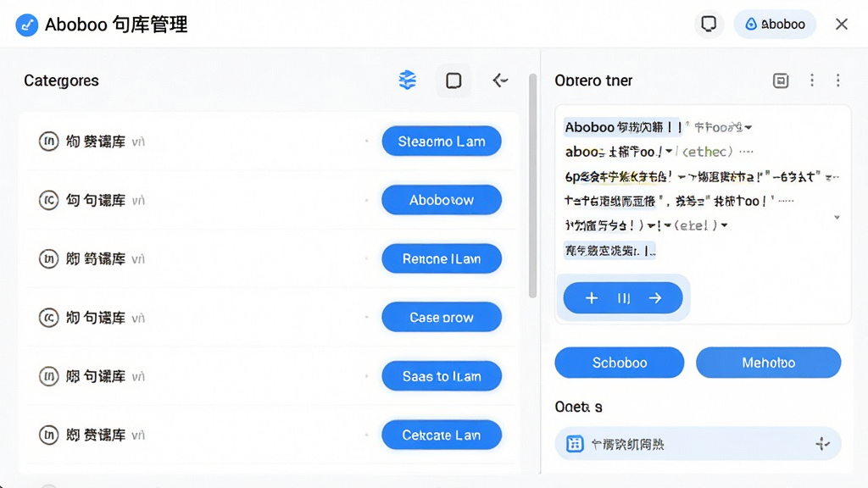The width and height of the screenshot is (868, 488).
Task: Click the Rencne ILavn button
Action: [x=442, y=258]
